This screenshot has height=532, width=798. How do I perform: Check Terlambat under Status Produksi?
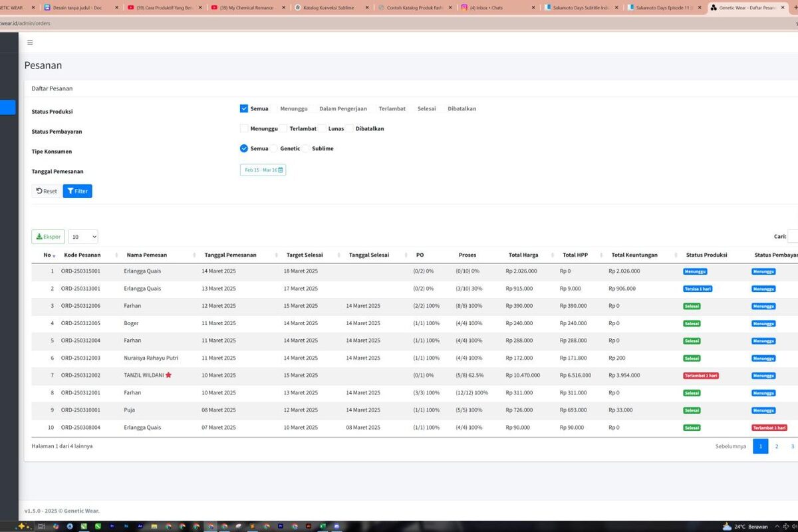click(392, 108)
